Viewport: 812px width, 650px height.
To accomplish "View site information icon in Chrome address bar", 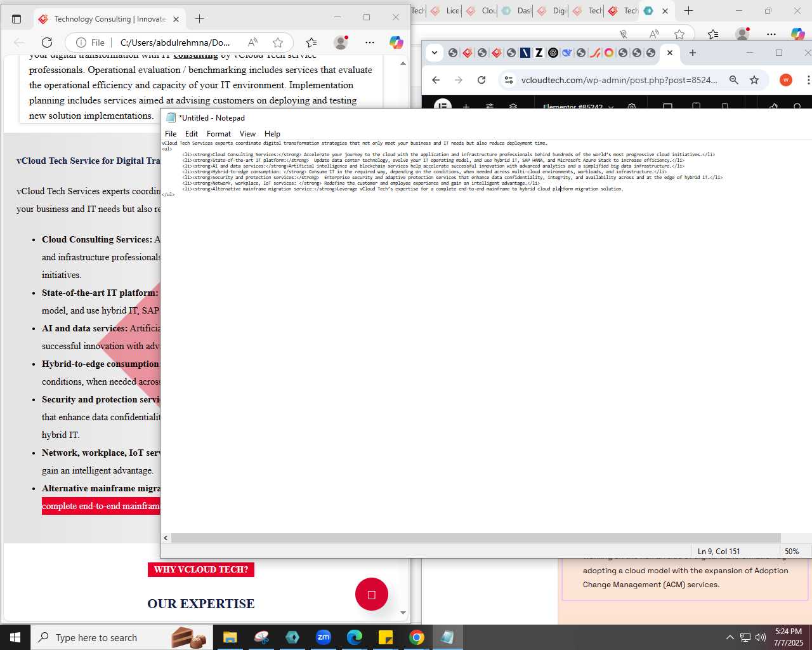I will [x=509, y=80].
